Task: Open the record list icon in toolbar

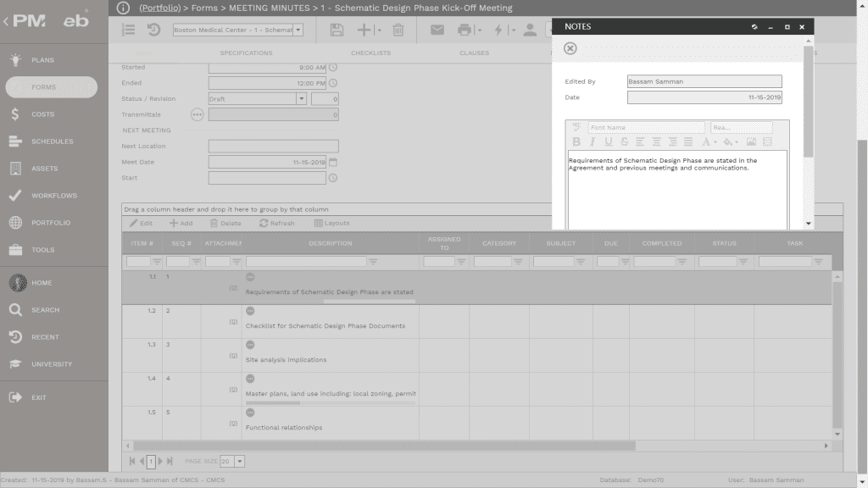Action: (129, 30)
